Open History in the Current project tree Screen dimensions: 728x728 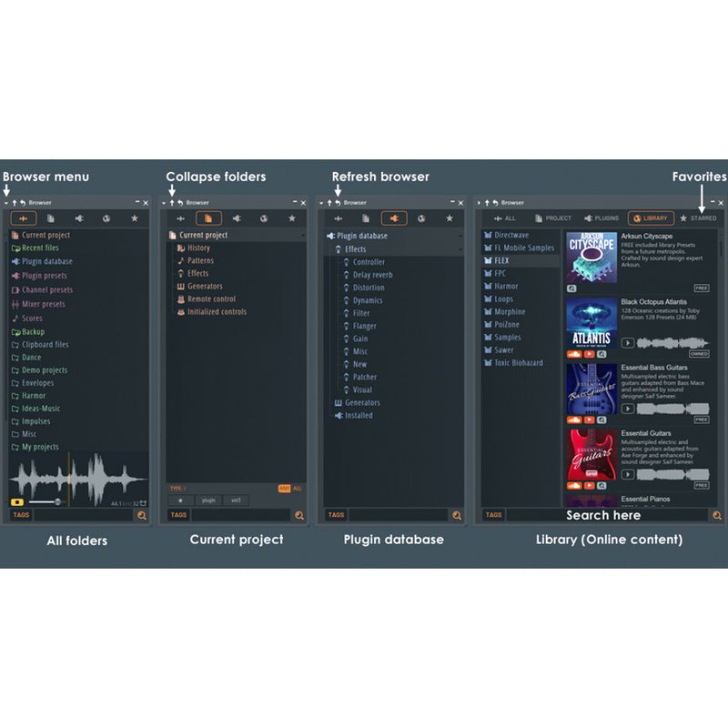(198, 248)
